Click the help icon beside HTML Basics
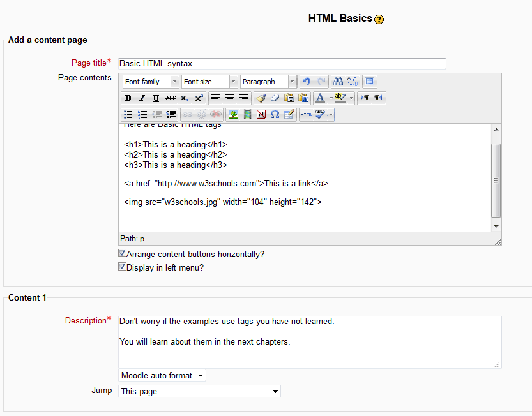 (x=379, y=19)
